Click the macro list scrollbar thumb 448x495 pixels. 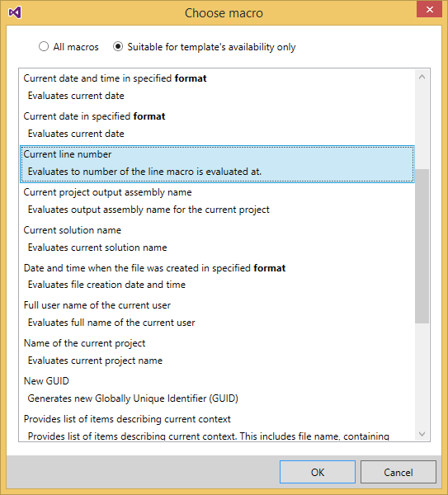coord(422,246)
